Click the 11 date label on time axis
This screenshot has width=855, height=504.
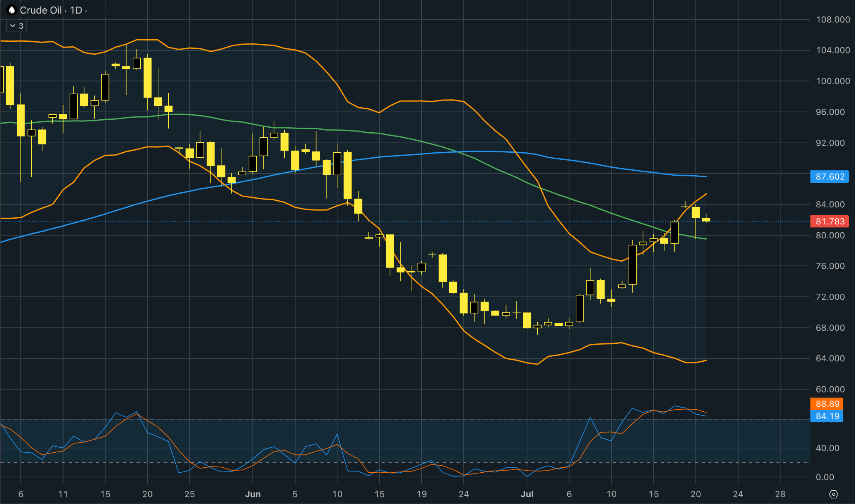click(x=63, y=494)
